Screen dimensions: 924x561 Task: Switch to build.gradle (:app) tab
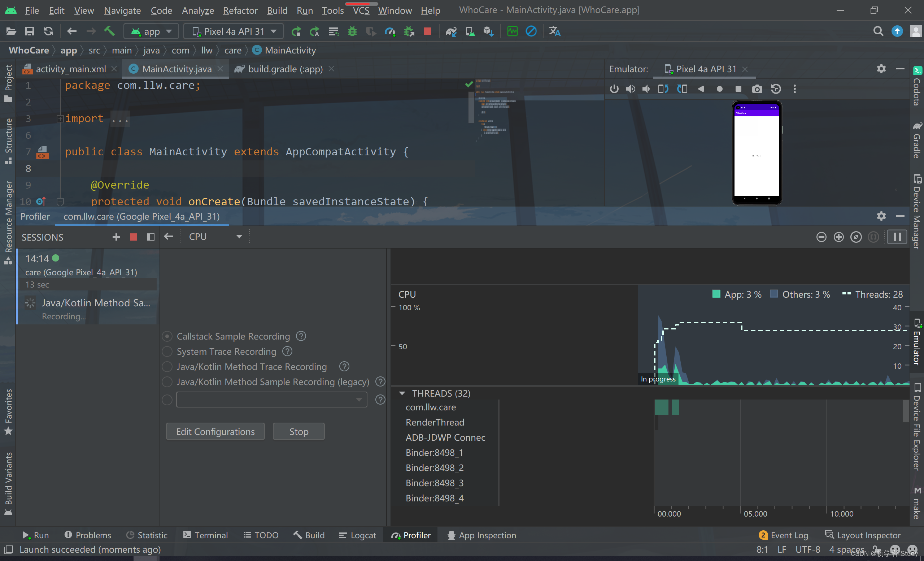(x=285, y=69)
